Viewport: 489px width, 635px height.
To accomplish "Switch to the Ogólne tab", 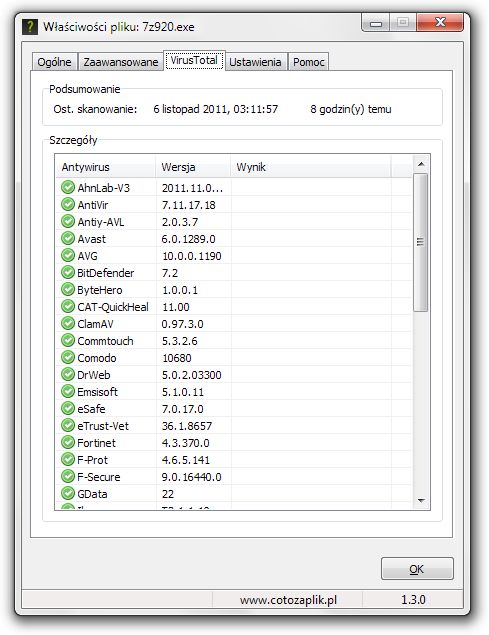I will (x=54, y=62).
